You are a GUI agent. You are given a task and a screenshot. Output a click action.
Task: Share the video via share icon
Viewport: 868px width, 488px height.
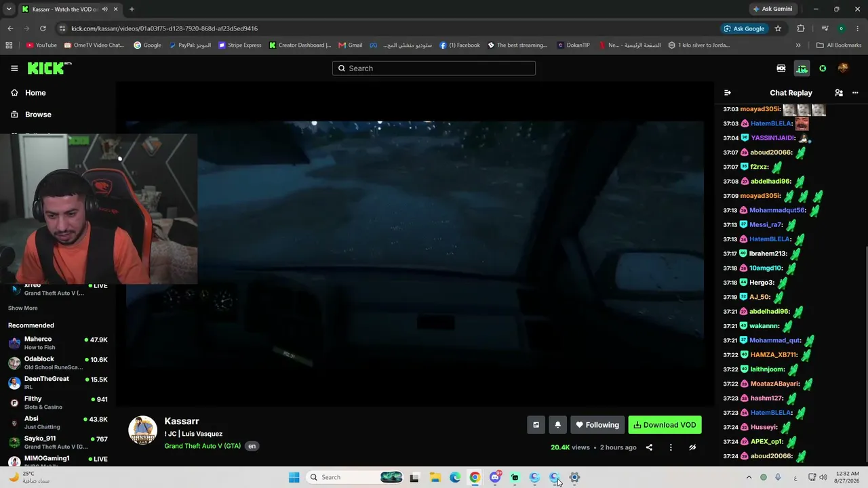[649, 447]
